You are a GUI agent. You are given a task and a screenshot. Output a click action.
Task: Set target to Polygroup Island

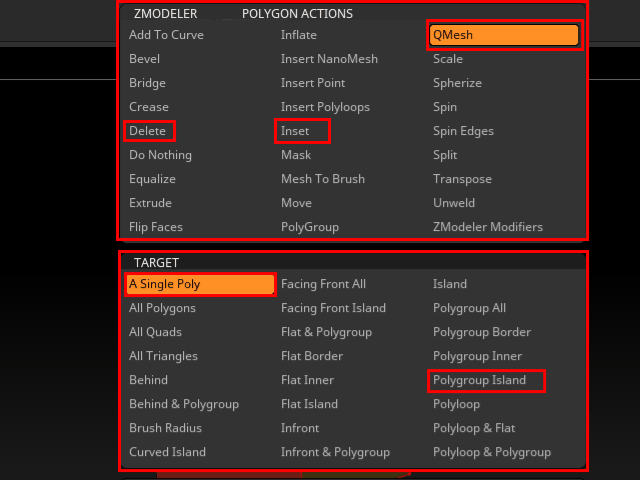click(486, 380)
